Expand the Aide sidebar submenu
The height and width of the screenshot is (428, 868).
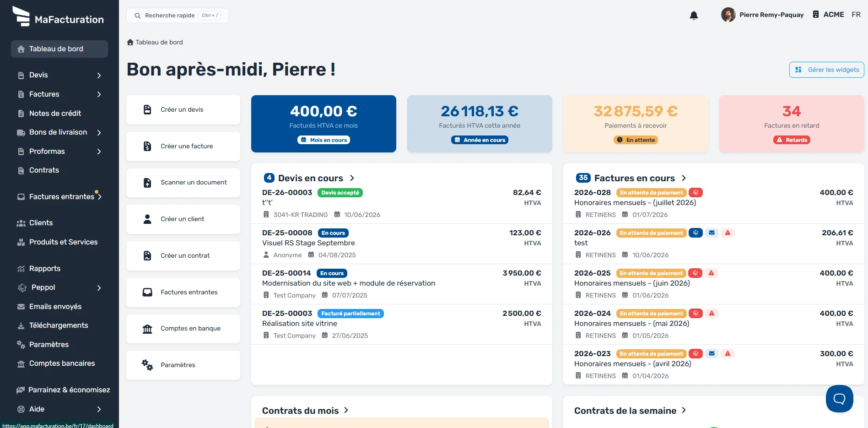99,409
